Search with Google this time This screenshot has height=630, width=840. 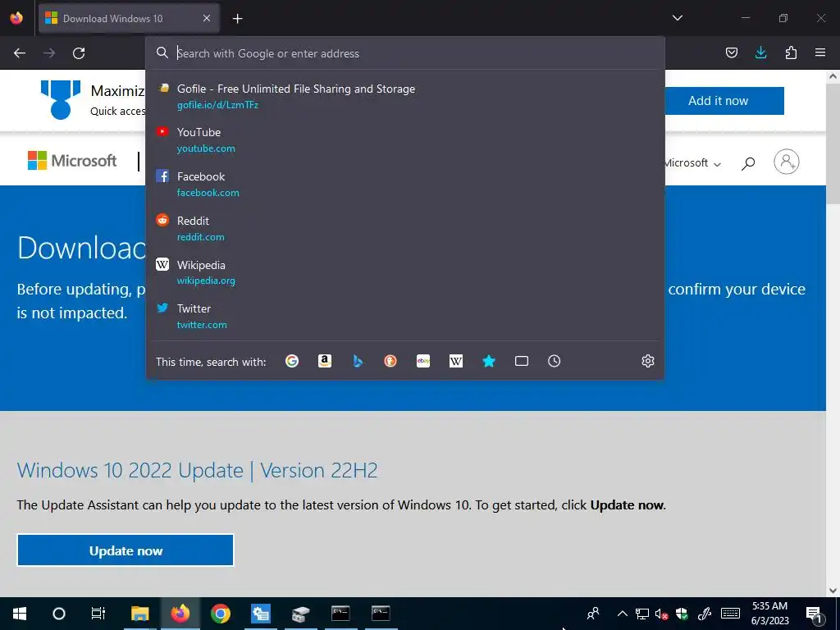tap(292, 361)
